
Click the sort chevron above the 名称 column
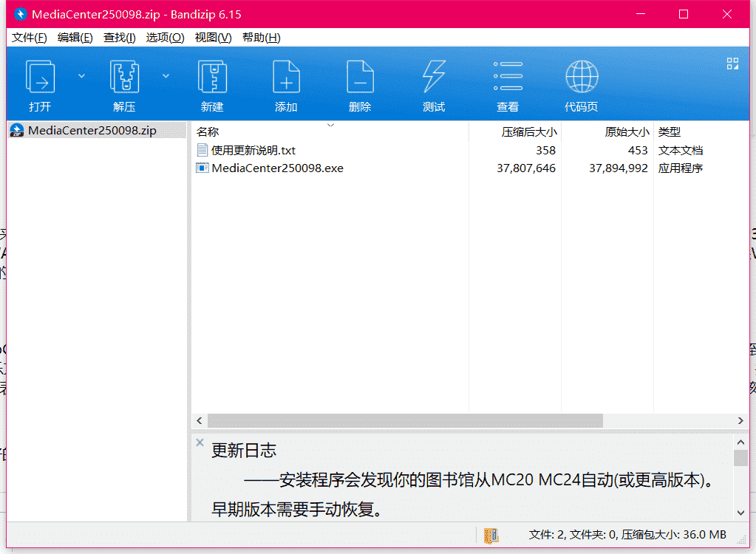330,126
